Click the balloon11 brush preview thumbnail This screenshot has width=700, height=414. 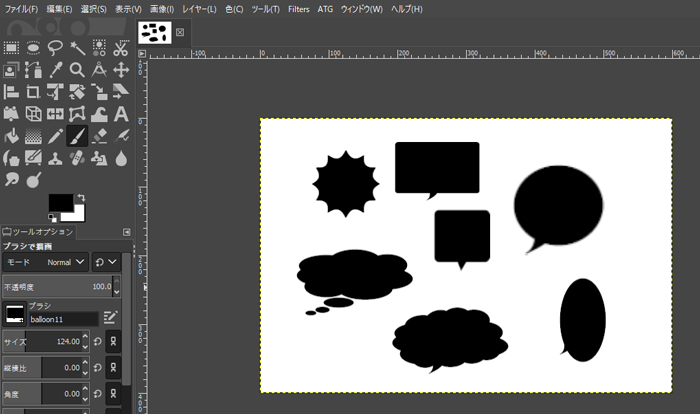click(x=15, y=313)
